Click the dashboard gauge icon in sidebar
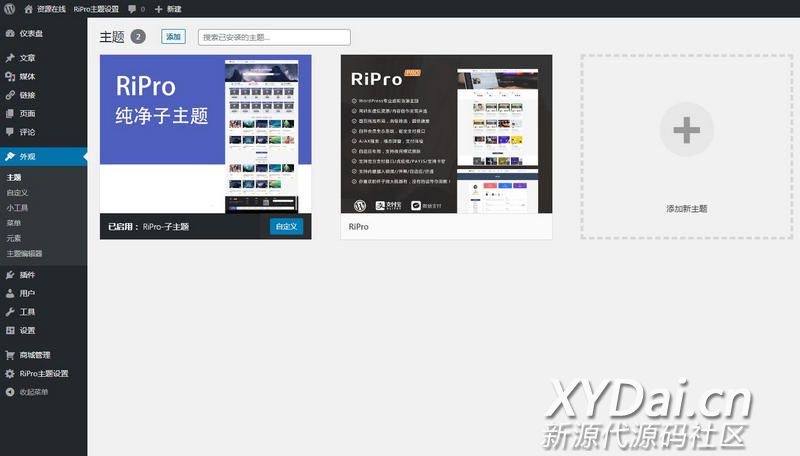The height and width of the screenshot is (456, 800). point(10,34)
